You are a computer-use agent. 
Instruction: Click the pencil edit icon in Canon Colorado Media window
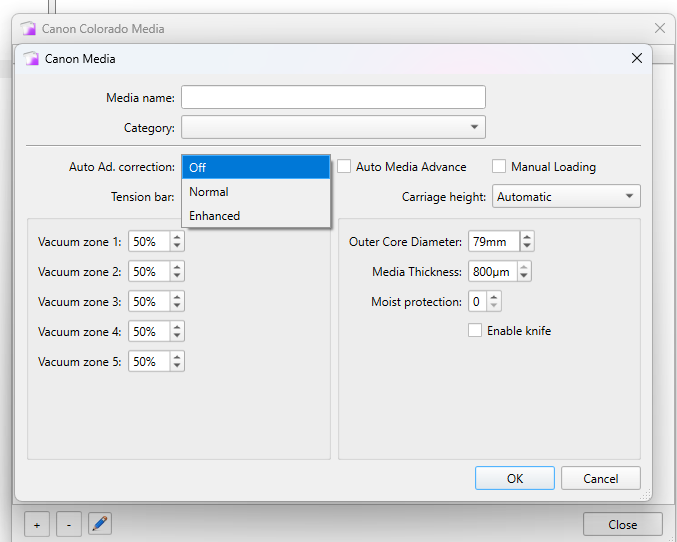[x=100, y=524]
